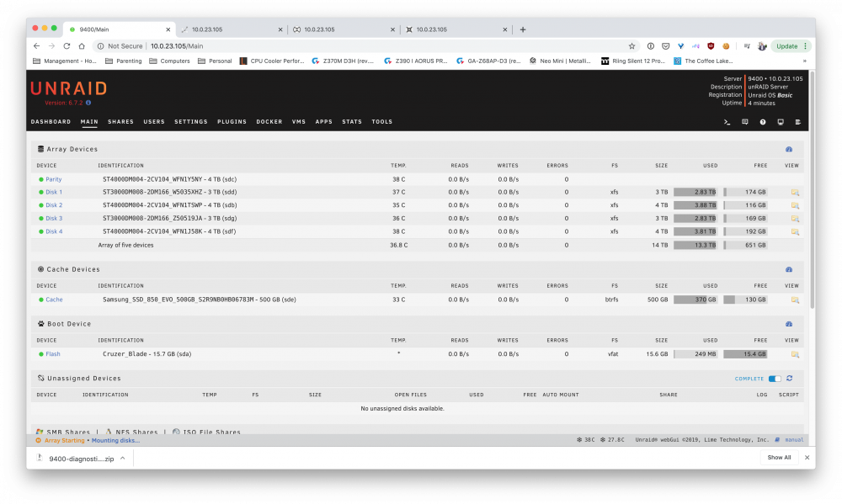Image resolution: width=842 pixels, height=504 pixels.
Task: Open the download item chevron menu
Action: coord(122,459)
